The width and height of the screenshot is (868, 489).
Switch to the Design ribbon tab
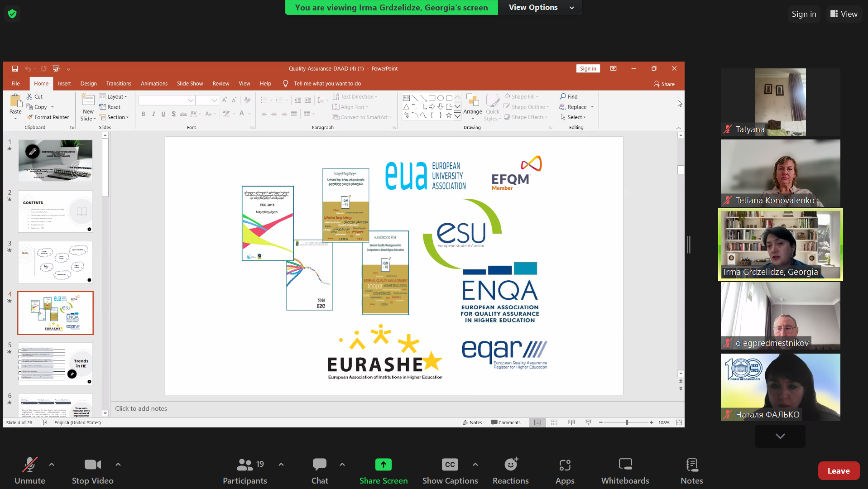point(88,83)
